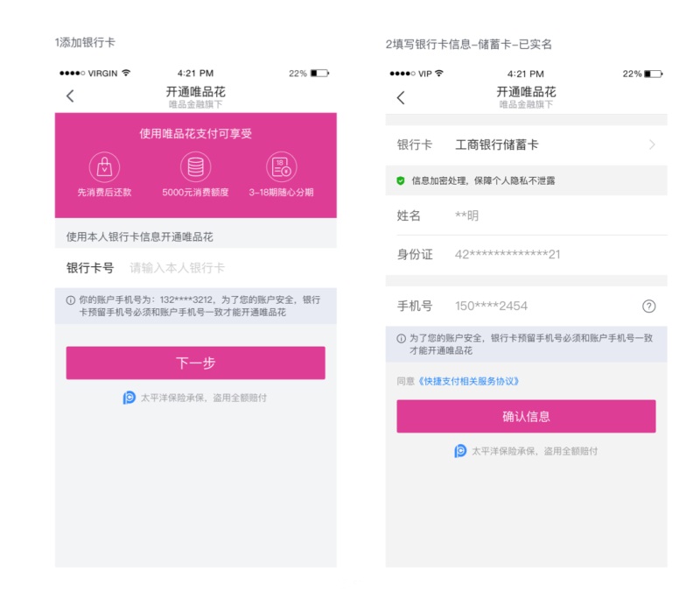Tap battery icon on the right phone screen
700x592 pixels.
click(654, 74)
